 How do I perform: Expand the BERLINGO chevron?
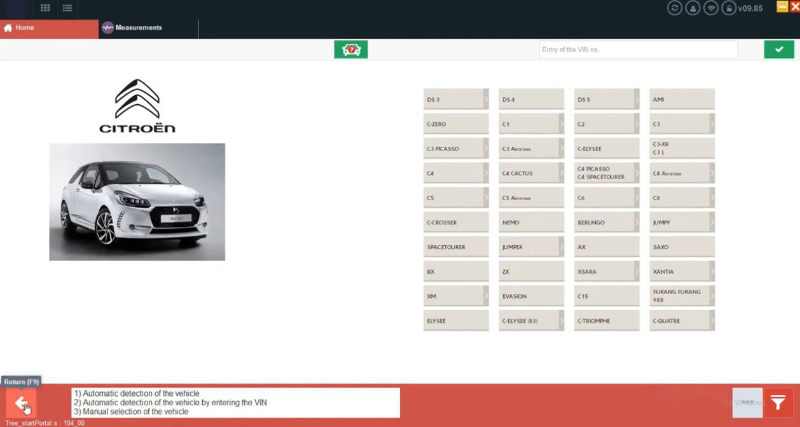point(637,222)
